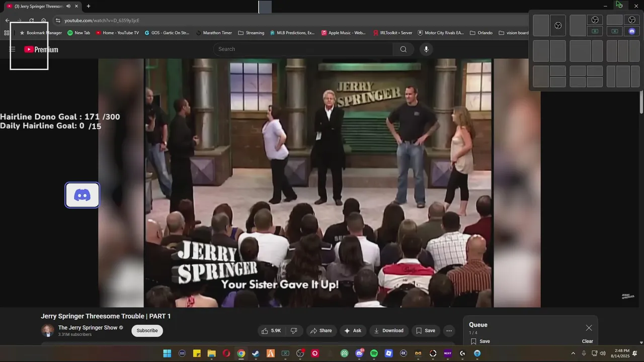Snap window to 2x2 grid top-left
This screenshot has width=644, height=362.
(x=578, y=70)
